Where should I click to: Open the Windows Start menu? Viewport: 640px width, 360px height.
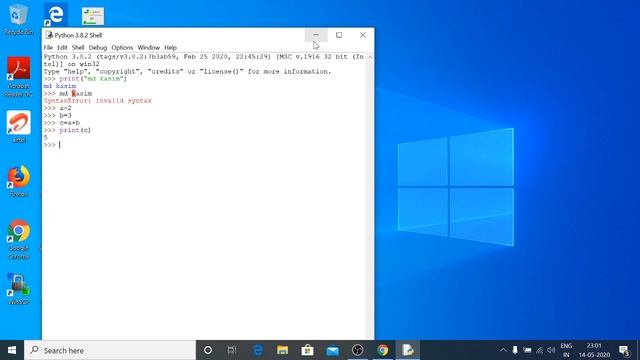(x=12, y=350)
